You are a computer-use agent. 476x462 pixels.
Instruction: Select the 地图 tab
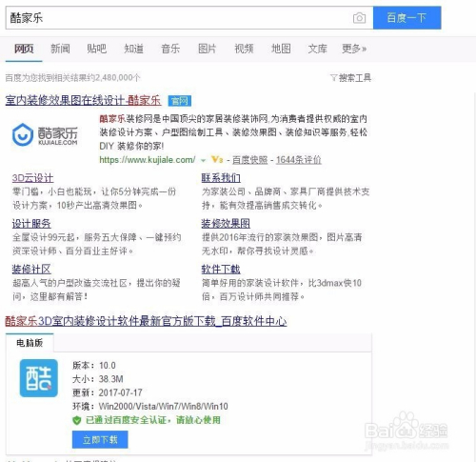[281, 49]
